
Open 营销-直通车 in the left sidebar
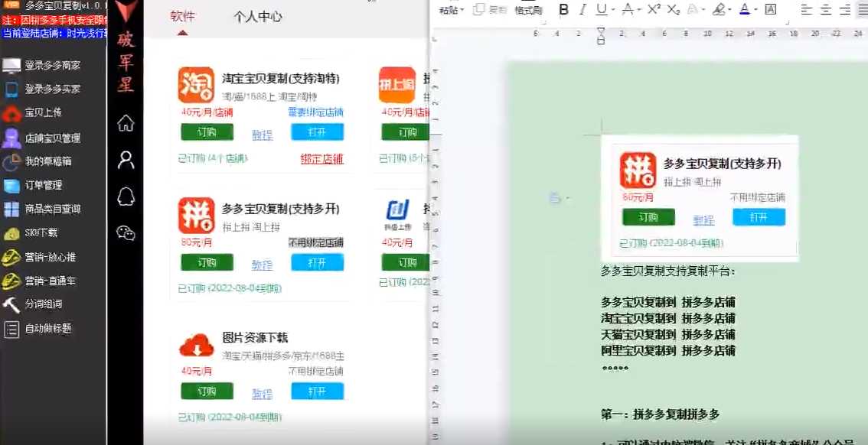tap(39, 281)
